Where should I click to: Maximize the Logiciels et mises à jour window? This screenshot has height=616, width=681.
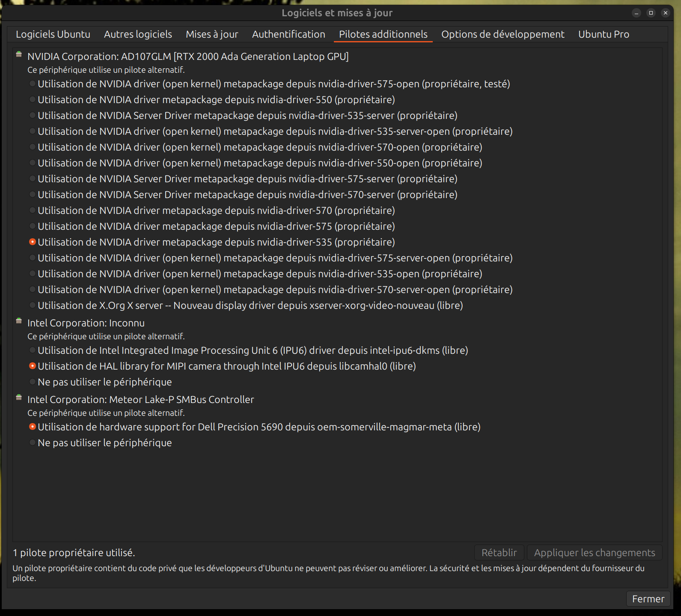(651, 13)
